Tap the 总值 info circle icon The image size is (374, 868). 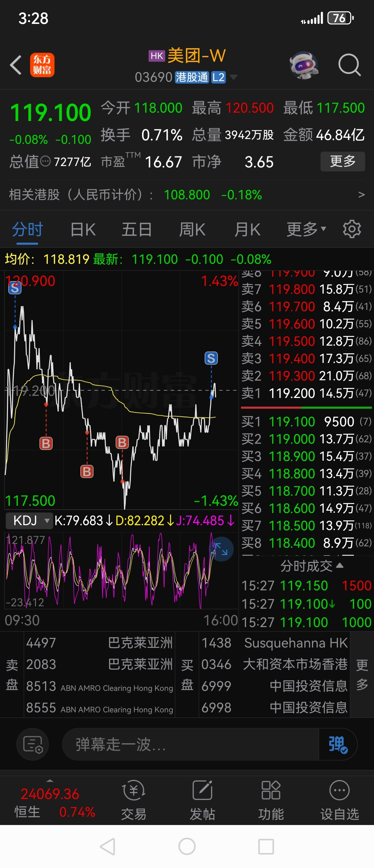(45, 161)
